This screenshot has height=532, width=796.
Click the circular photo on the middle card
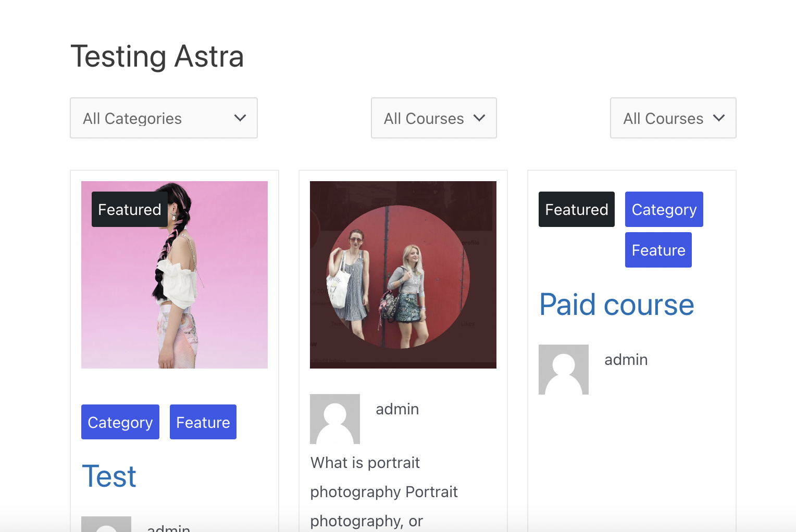pyautogui.click(x=403, y=274)
